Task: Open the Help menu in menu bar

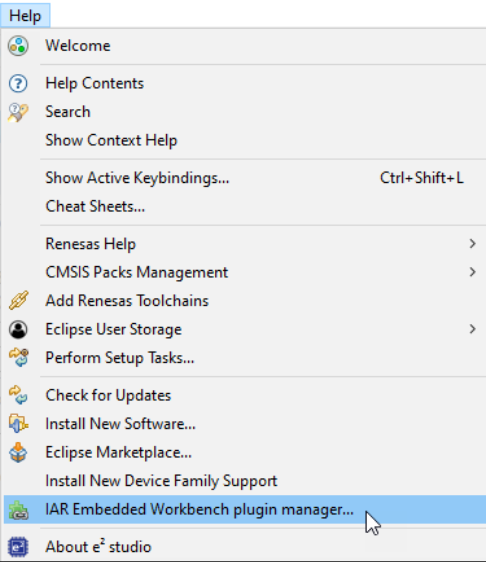Action: [25, 16]
